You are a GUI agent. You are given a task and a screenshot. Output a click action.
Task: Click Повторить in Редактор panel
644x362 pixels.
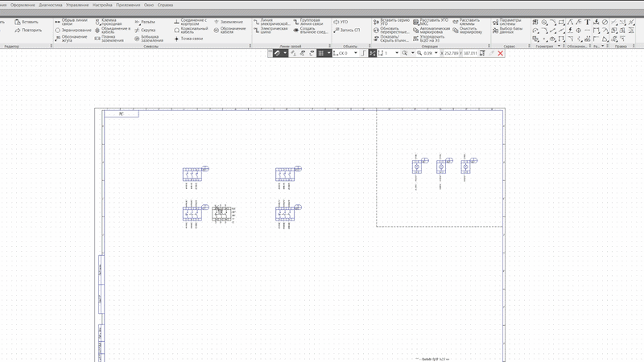tap(28, 30)
